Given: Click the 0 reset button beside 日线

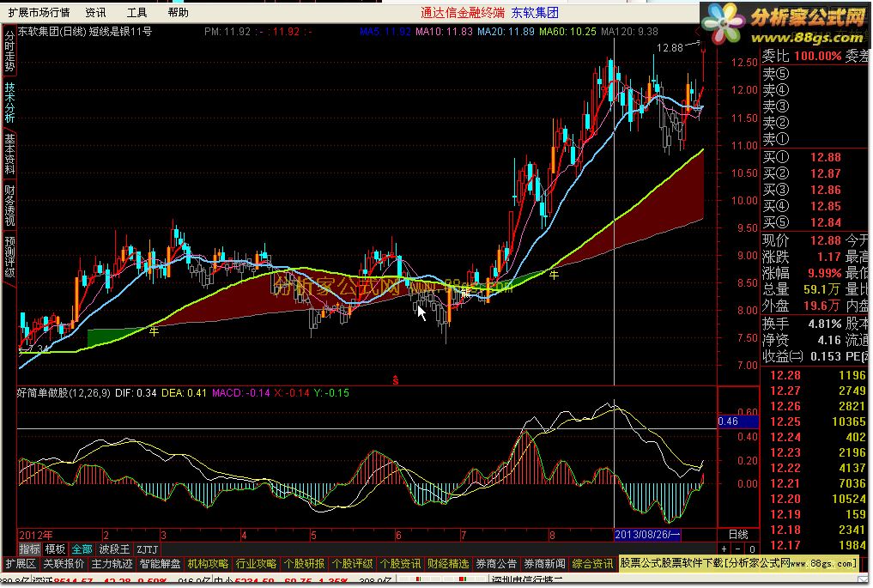Looking at the screenshot, I should click(x=752, y=549).
